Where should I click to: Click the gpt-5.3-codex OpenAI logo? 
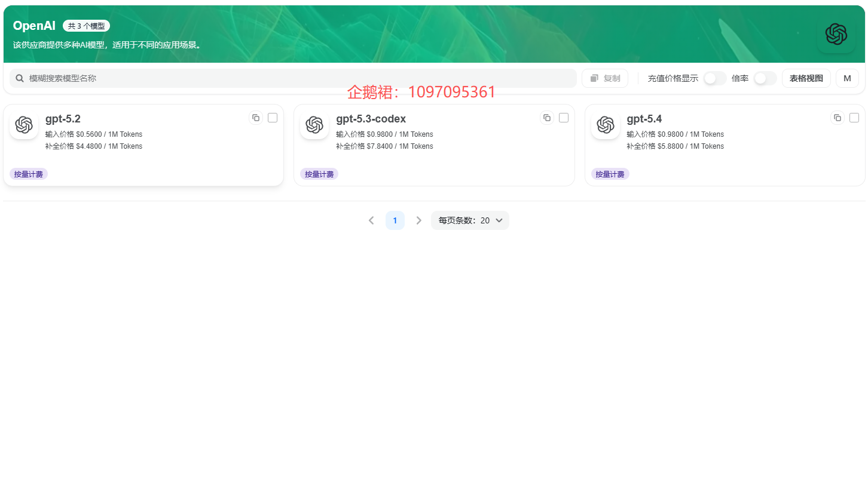click(314, 125)
